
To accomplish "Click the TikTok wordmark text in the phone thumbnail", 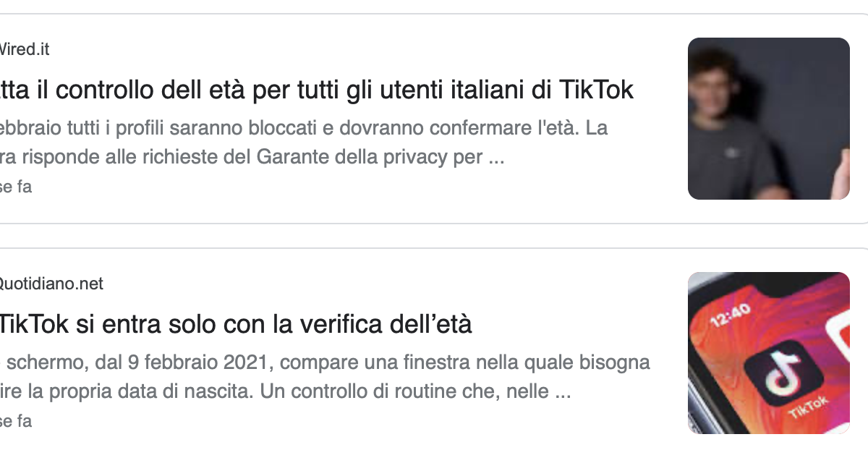I will click(809, 410).
